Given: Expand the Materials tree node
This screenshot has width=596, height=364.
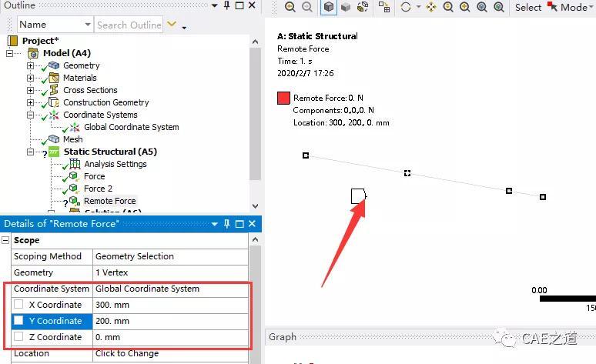Looking at the screenshot, I should (30, 78).
